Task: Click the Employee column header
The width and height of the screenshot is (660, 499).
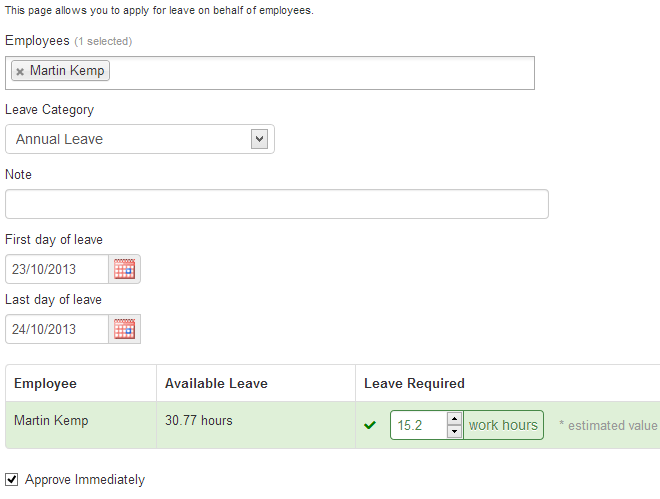Action: [45, 383]
